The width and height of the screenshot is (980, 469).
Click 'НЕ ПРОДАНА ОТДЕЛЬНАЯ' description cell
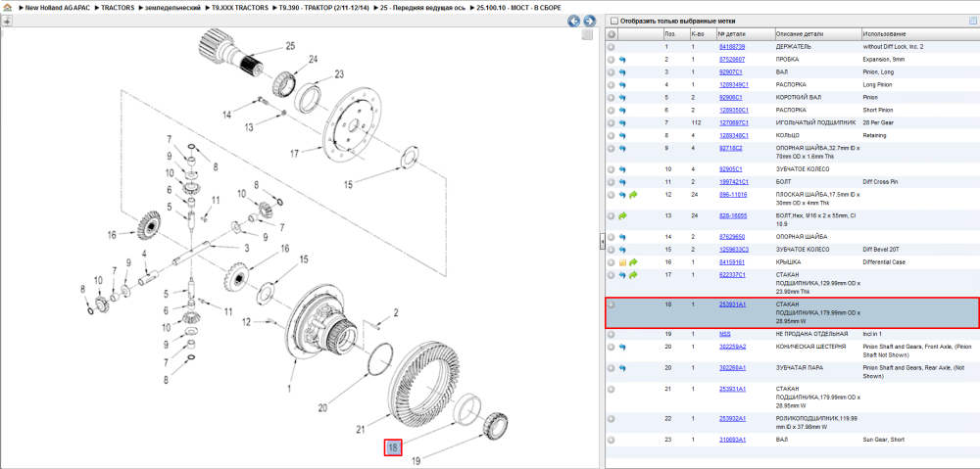[x=810, y=335]
